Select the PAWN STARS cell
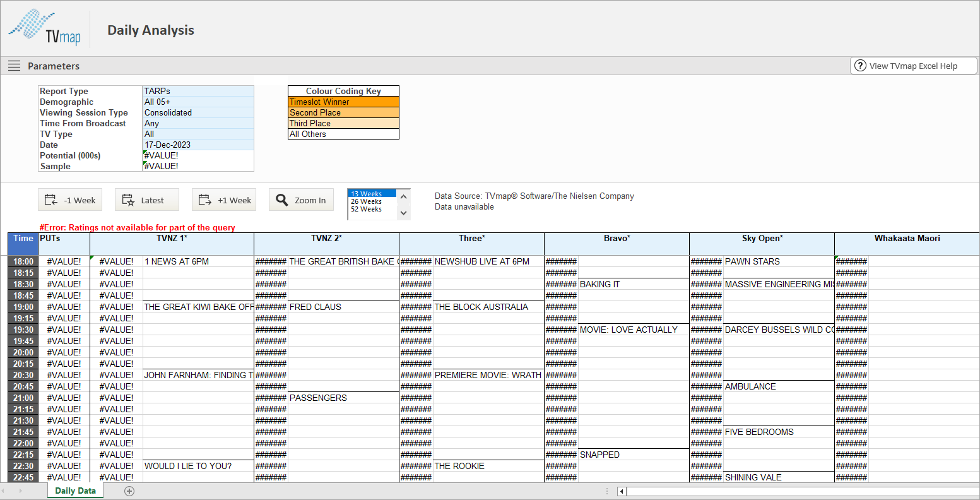Screen dimensions: 980x500 point(779,261)
